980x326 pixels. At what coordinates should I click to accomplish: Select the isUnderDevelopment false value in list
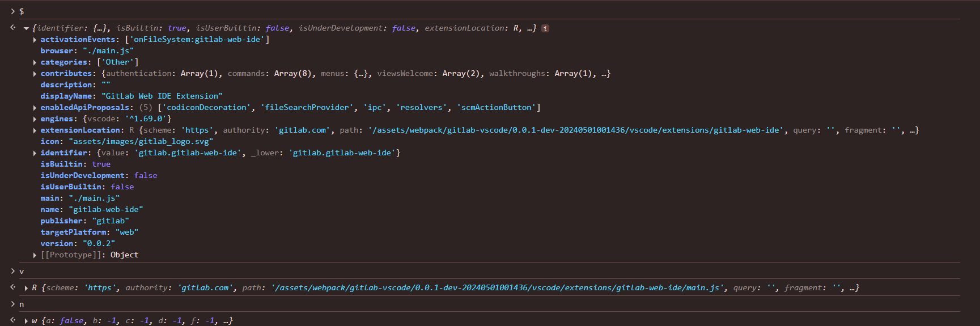(146, 176)
